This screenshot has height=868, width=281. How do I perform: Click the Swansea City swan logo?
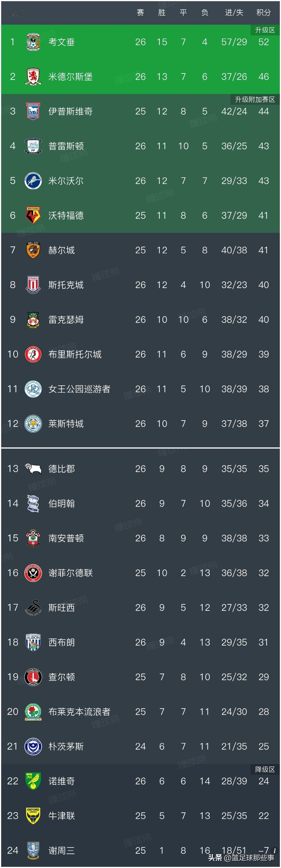click(x=33, y=608)
